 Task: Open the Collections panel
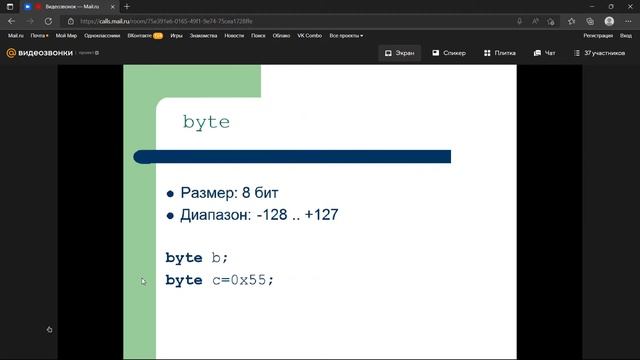590,21
